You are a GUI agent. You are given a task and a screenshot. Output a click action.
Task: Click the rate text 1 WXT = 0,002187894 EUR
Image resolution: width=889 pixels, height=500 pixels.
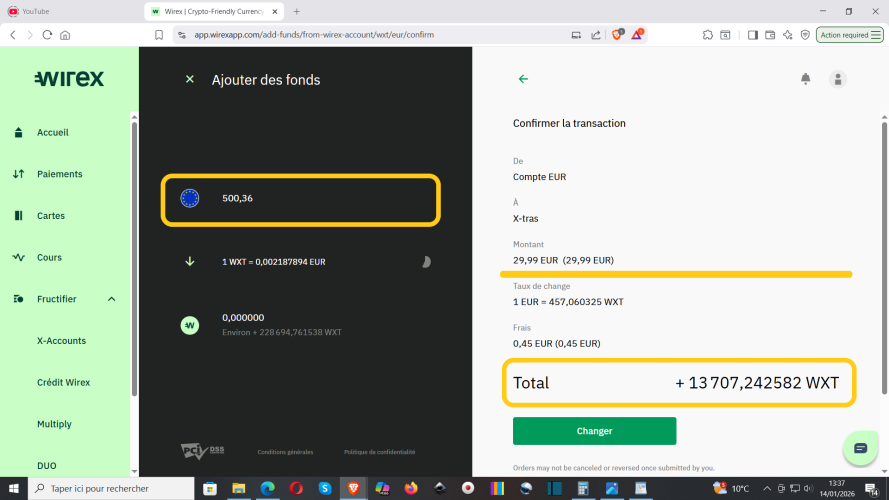tap(274, 262)
